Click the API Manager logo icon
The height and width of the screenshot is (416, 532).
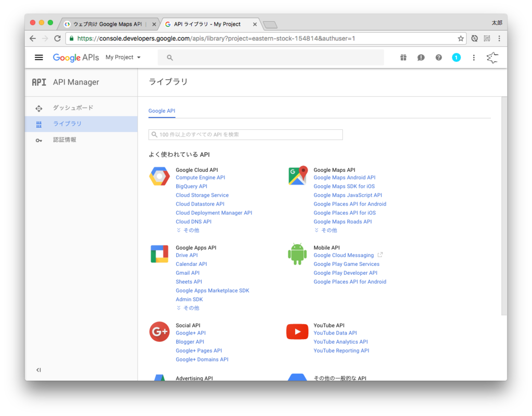(39, 82)
